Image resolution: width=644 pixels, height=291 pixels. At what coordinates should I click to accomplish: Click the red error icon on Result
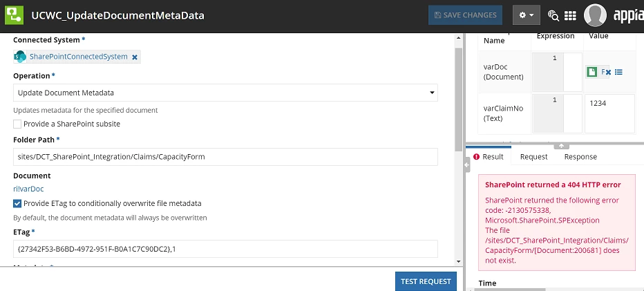pyautogui.click(x=476, y=157)
